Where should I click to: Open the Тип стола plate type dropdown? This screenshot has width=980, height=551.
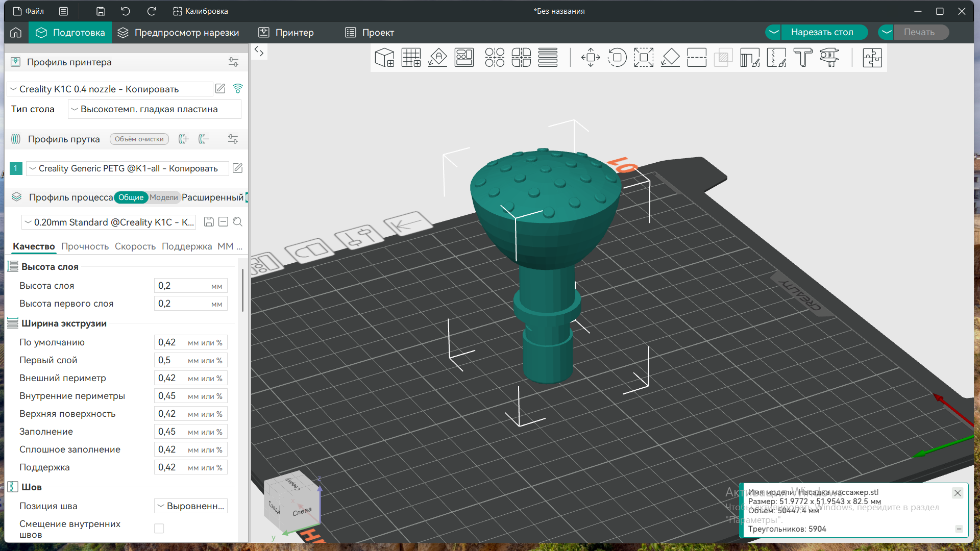[154, 109]
